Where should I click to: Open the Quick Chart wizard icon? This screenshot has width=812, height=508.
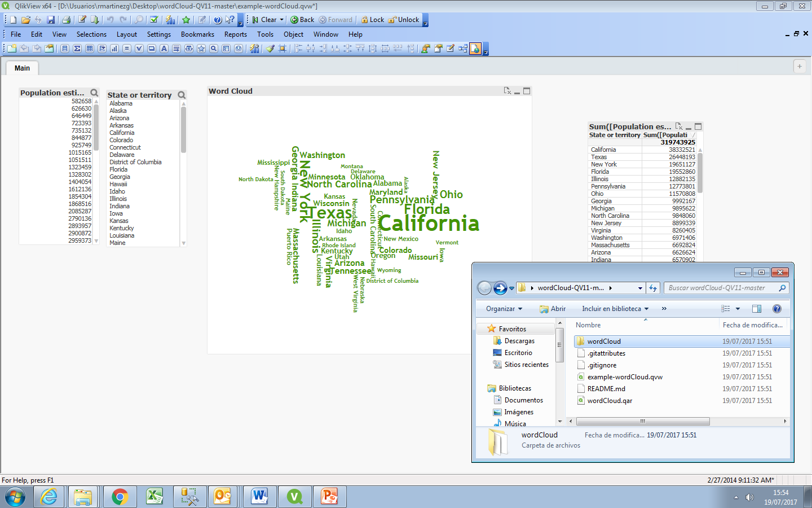coord(170,20)
